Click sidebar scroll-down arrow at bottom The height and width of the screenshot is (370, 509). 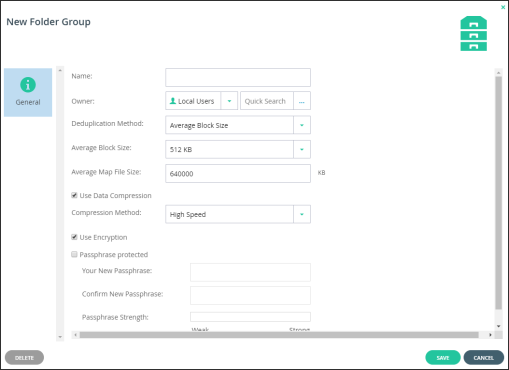click(60, 337)
